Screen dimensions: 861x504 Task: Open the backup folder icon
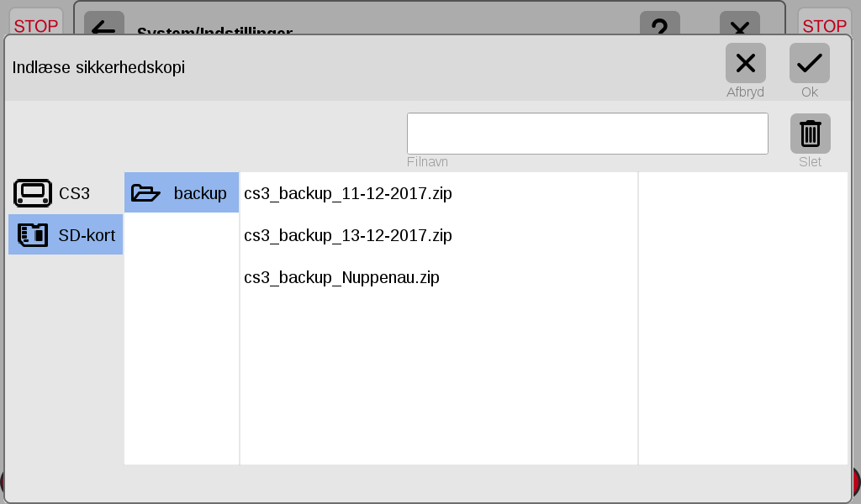point(145,193)
